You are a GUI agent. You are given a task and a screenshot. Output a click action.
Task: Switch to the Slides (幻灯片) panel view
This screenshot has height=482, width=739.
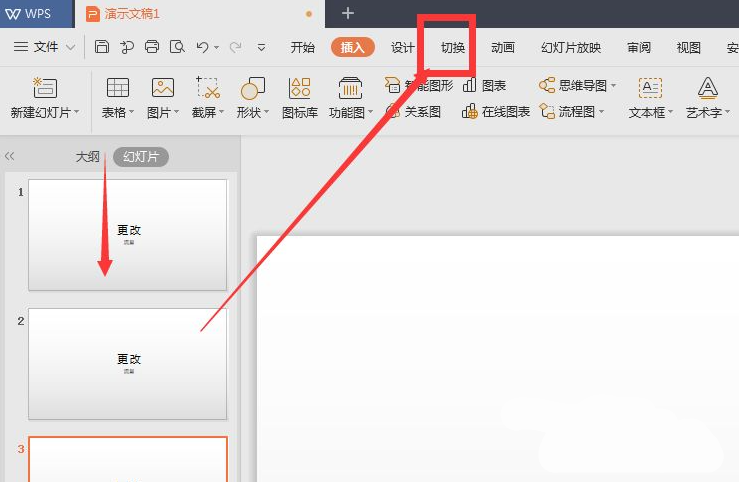141,156
